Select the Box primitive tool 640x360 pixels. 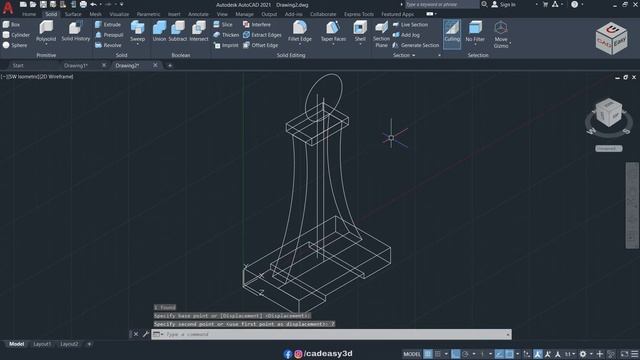point(11,24)
